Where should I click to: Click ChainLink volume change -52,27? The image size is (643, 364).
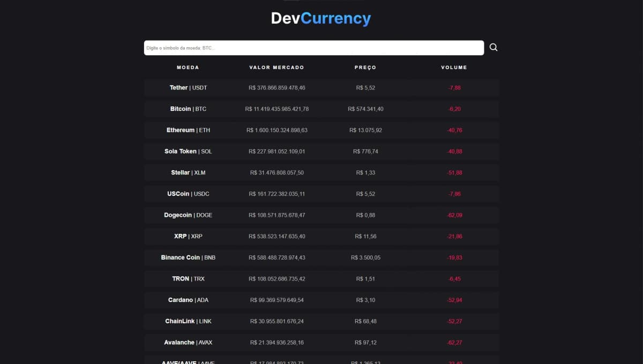coord(454,321)
